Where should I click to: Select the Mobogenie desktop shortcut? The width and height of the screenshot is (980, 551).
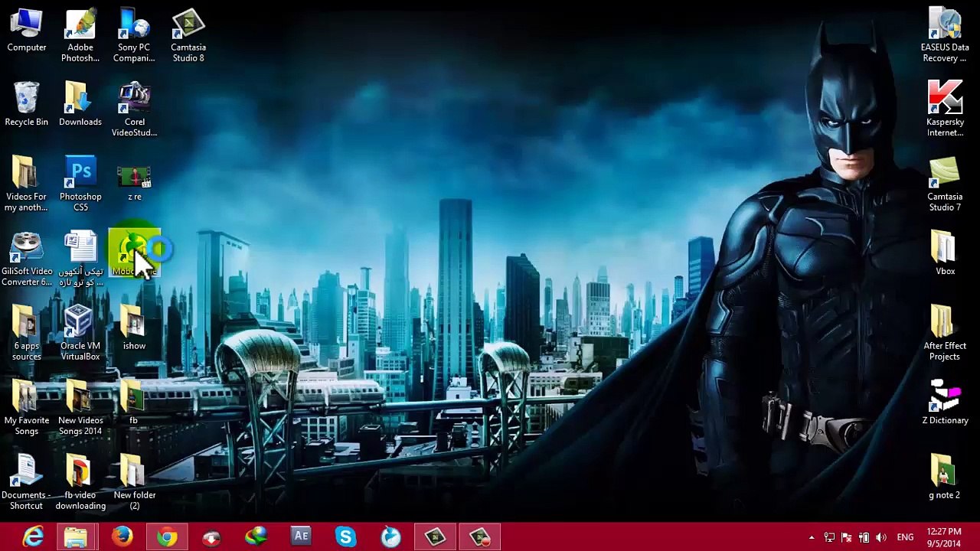point(135,253)
